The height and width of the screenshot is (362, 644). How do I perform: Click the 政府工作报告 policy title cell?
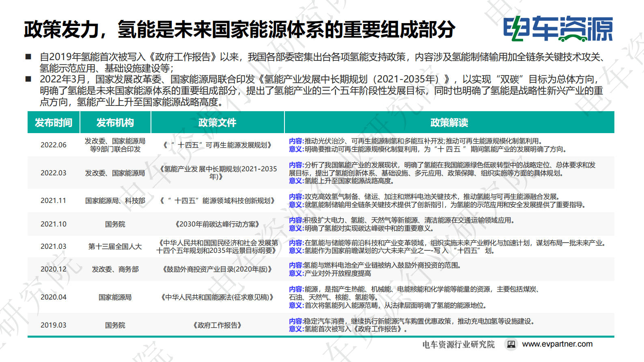(218, 325)
